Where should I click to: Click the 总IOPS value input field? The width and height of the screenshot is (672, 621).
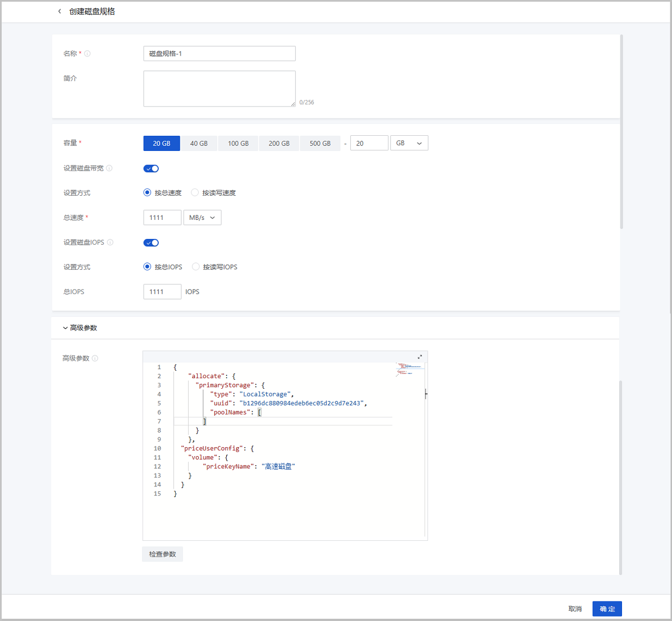point(162,292)
